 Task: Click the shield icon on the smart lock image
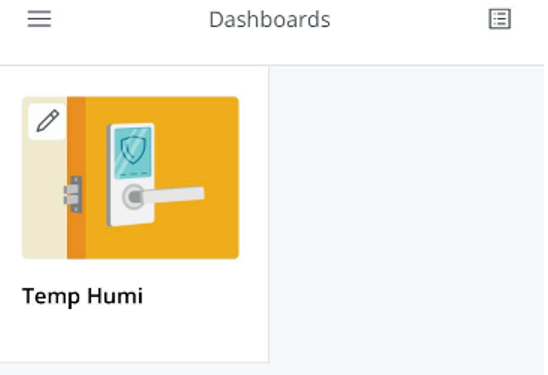[x=133, y=150]
